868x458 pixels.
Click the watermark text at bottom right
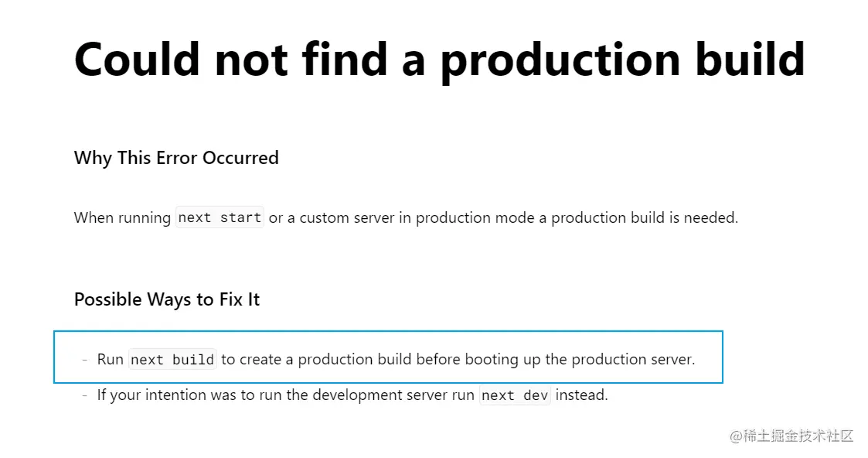coord(791,436)
